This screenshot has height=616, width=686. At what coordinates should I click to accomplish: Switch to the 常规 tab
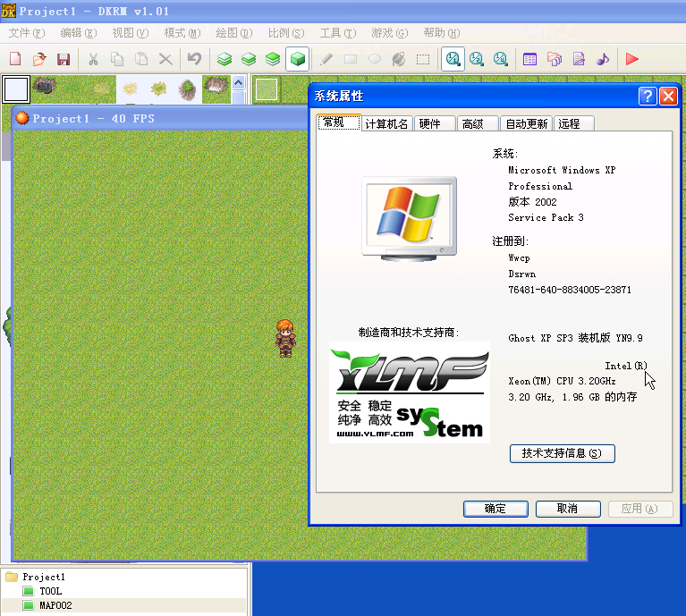tap(339, 122)
